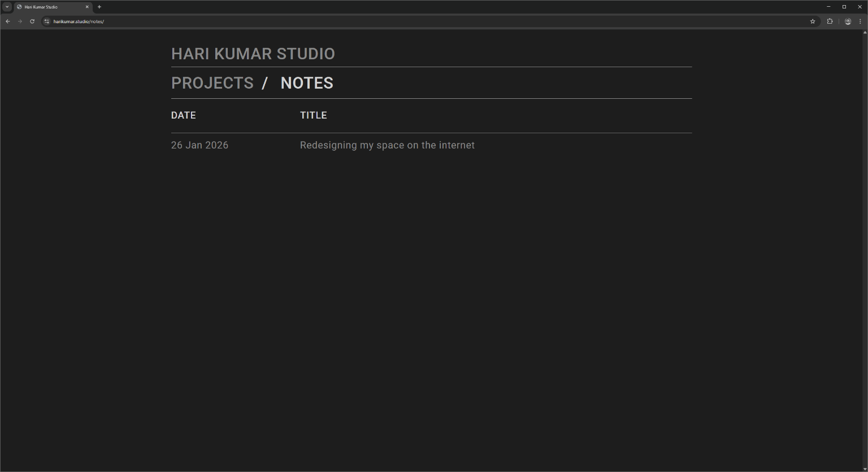Screen dimensions: 868x472
Task: Select the Notes section heading
Action: (307, 83)
